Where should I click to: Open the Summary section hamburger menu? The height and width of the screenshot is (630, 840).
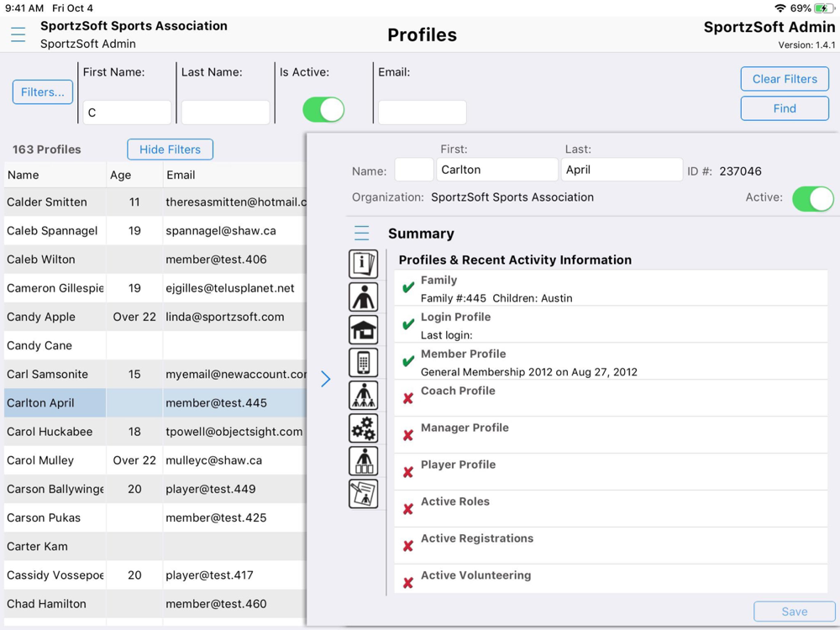tap(361, 233)
